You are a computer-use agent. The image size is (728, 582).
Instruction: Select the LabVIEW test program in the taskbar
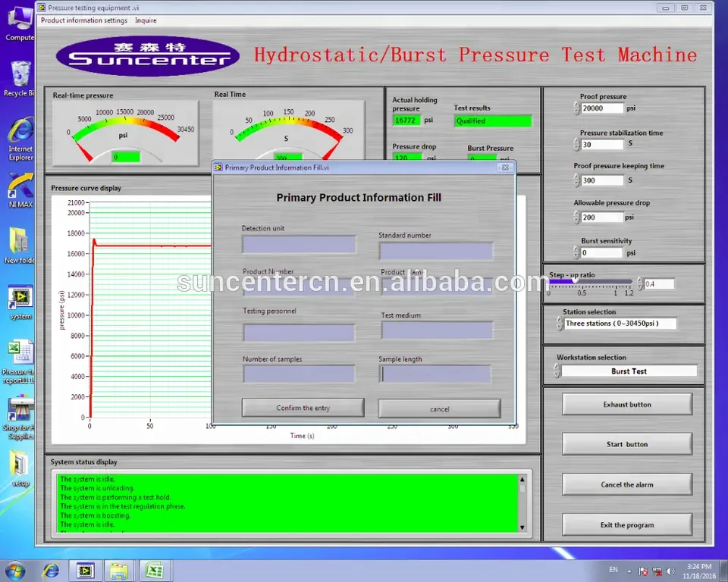pos(85,570)
